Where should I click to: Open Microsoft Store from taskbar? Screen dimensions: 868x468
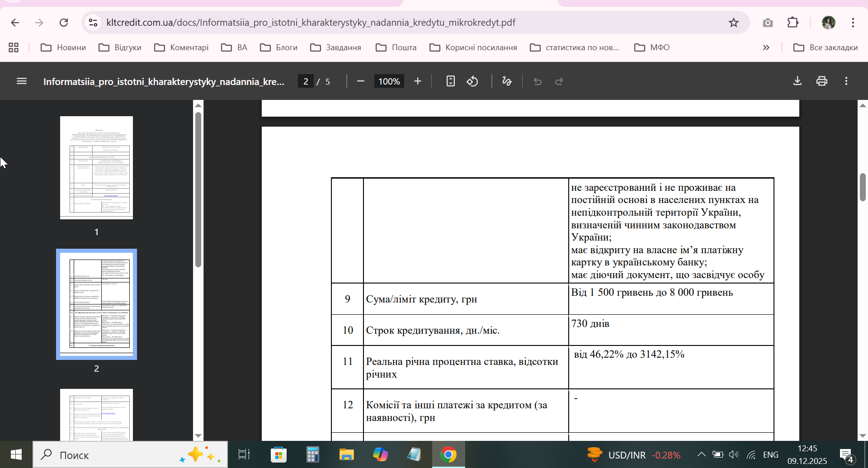click(278, 454)
